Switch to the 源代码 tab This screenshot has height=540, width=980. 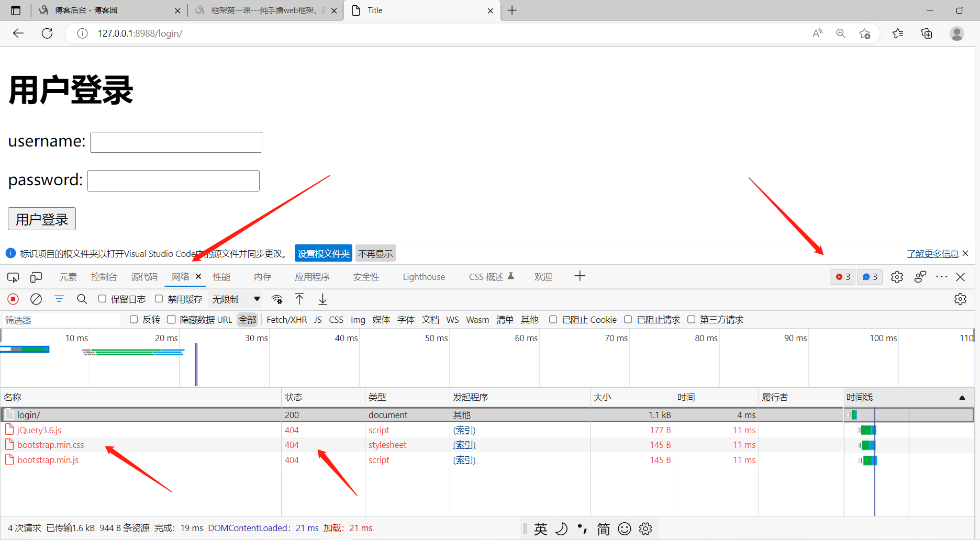point(144,277)
